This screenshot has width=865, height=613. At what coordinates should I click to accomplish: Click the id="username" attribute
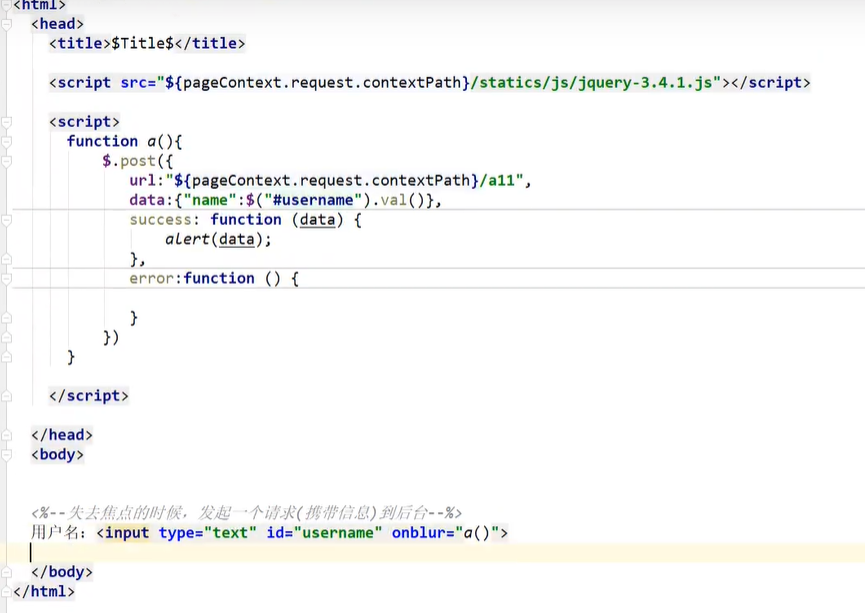pos(324,533)
